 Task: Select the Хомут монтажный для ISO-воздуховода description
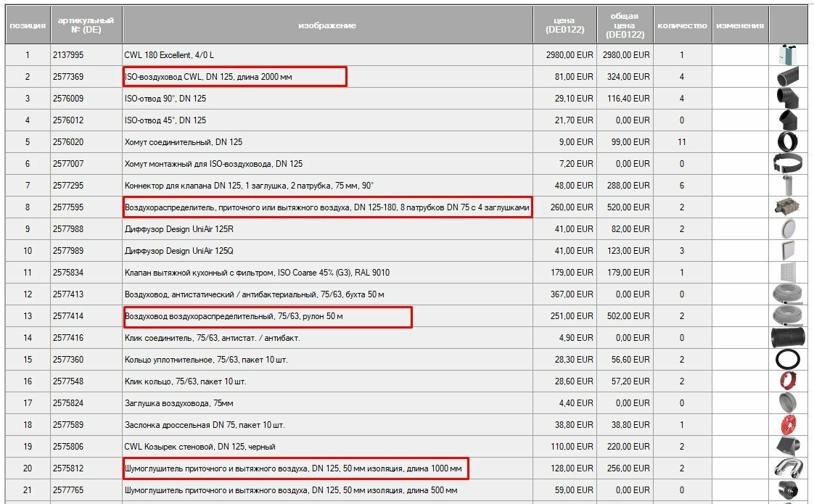click(213, 164)
